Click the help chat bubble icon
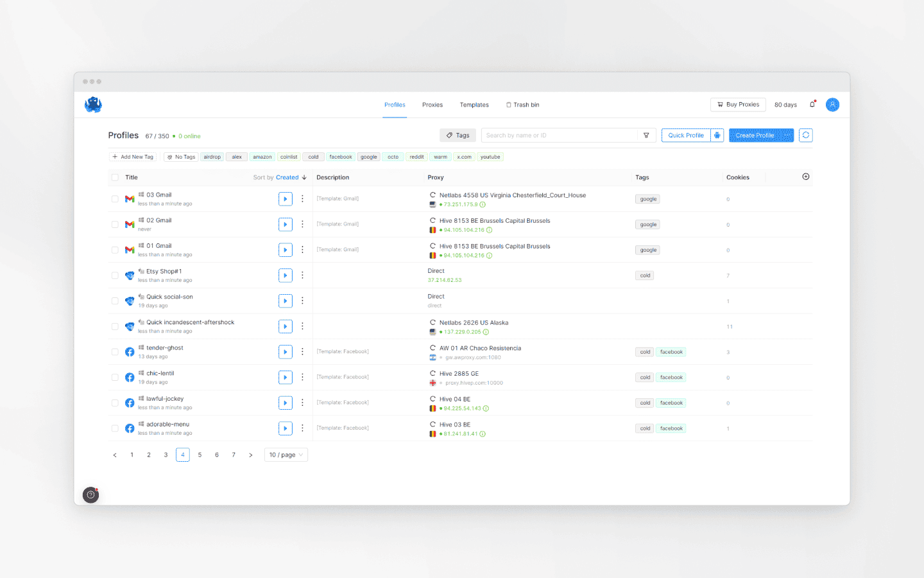This screenshot has width=924, height=578. click(x=91, y=495)
